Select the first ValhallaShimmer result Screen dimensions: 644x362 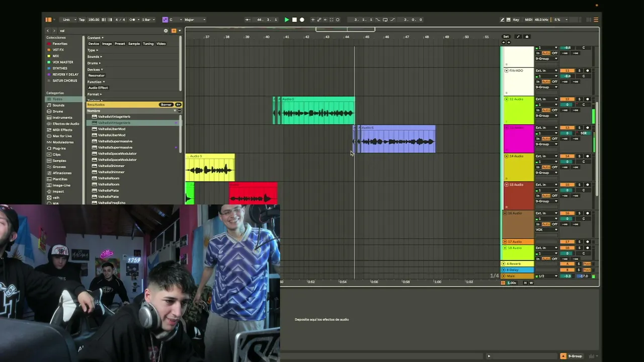tap(111, 166)
